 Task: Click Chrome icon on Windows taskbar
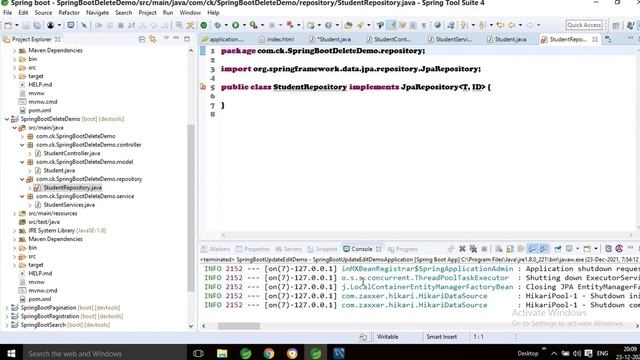coord(269,353)
